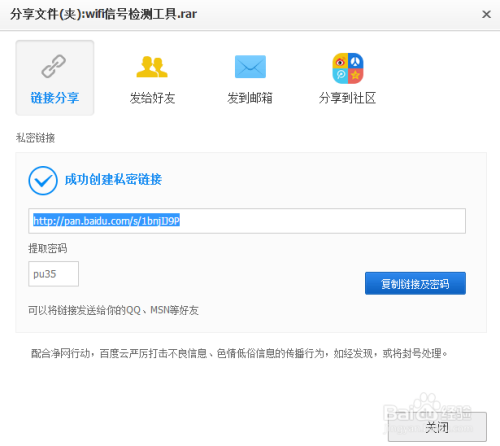This screenshot has height=446, width=500.
Task: Click the QQ、MSN friends hint text
Action: [113, 310]
